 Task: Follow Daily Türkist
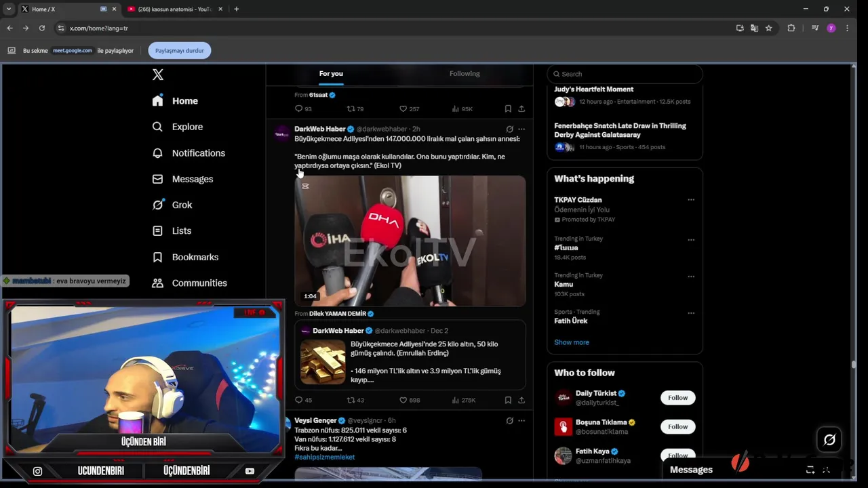tap(677, 398)
